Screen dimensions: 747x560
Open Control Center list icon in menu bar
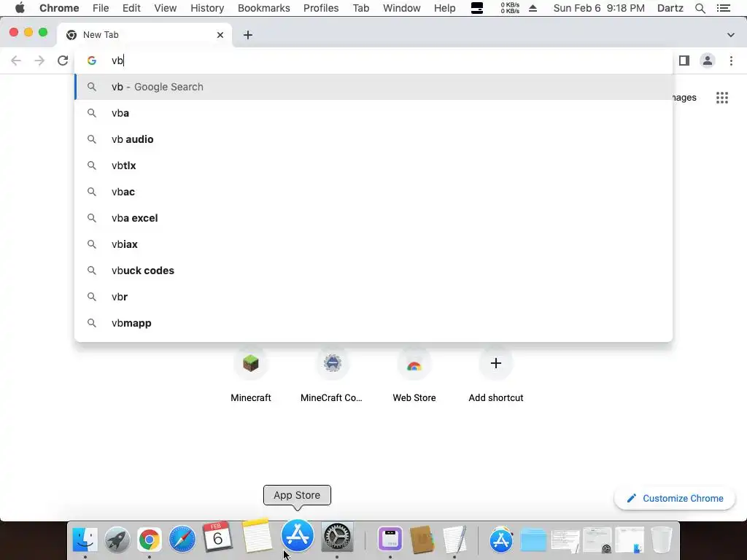(x=723, y=8)
